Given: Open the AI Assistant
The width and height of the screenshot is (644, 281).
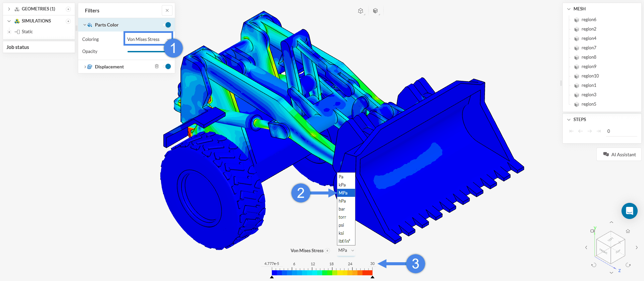Looking at the screenshot, I should tap(619, 155).
